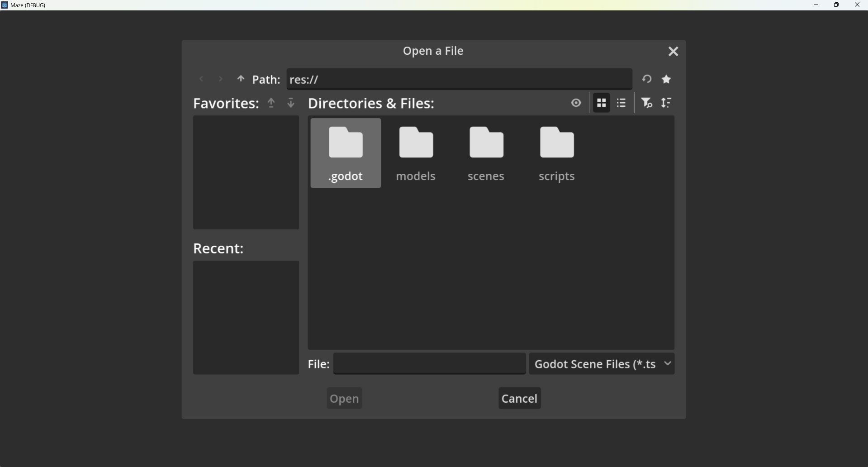The width and height of the screenshot is (868, 467).
Task: Select the scenes folder
Action: (x=487, y=153)
